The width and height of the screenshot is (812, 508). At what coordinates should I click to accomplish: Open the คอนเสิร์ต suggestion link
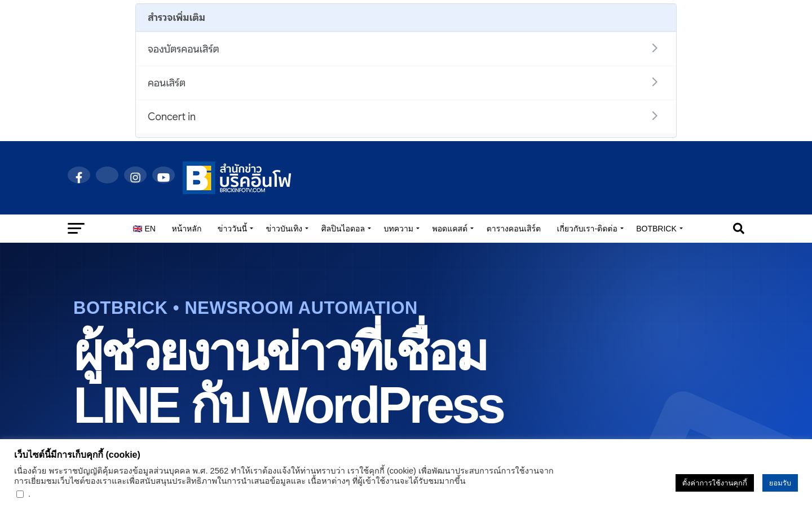[x=406, y=83]
